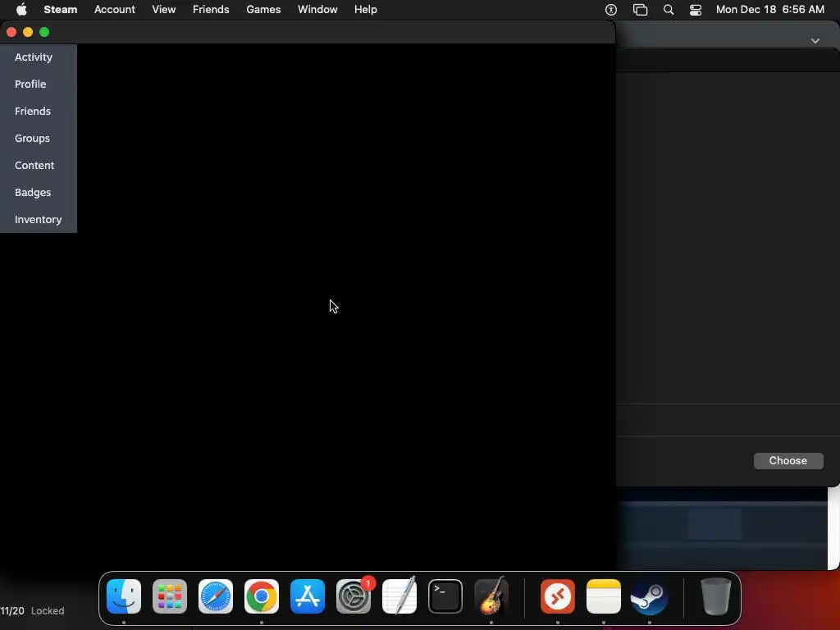The width and height of the screenshot is (840, 630).
Task: Open TextEdit from the dock
Action: coord(399,596)
